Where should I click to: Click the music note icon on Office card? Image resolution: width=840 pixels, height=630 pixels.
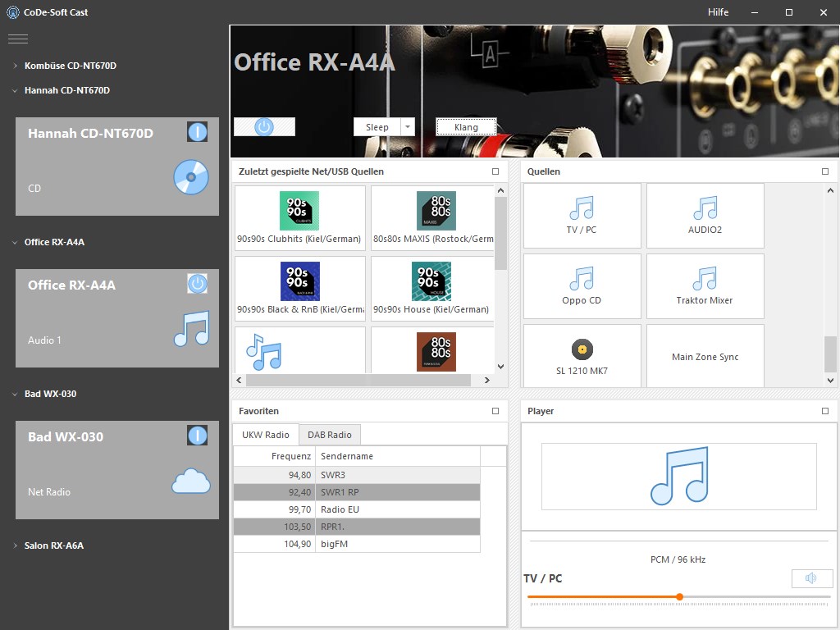pos(192,329)
